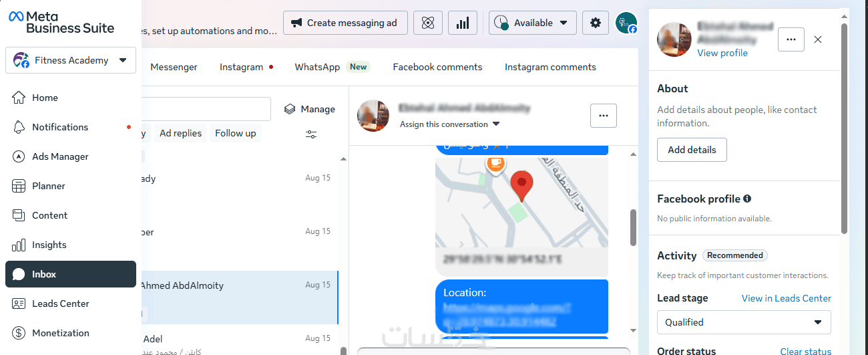Open inbox settings gear
868x355 pixels.
point(595,23)
